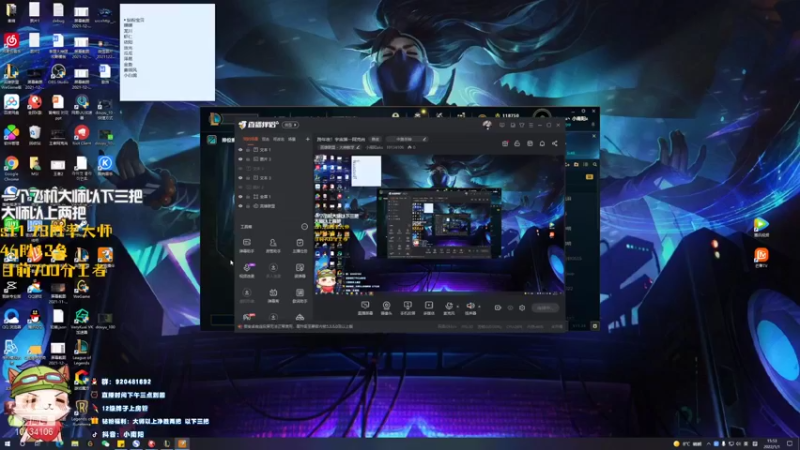Click the search icon in the League client social panel
Viewport: 800px width, 450px height.
coord(595,164)
